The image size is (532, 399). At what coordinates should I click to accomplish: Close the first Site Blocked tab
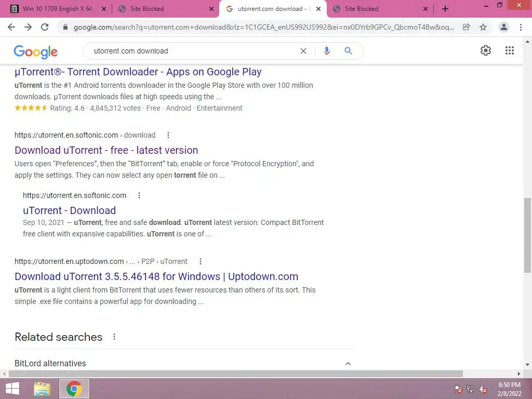coord(211,9)
